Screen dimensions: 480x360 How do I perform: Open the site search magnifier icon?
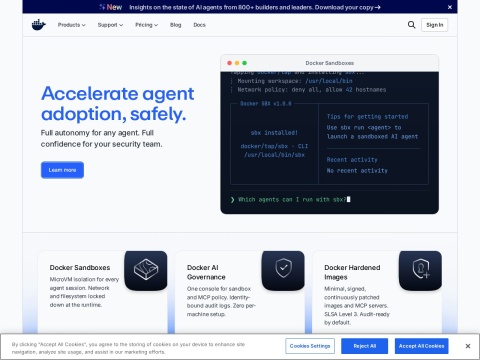pyautogui.click(x=412, y=25)
